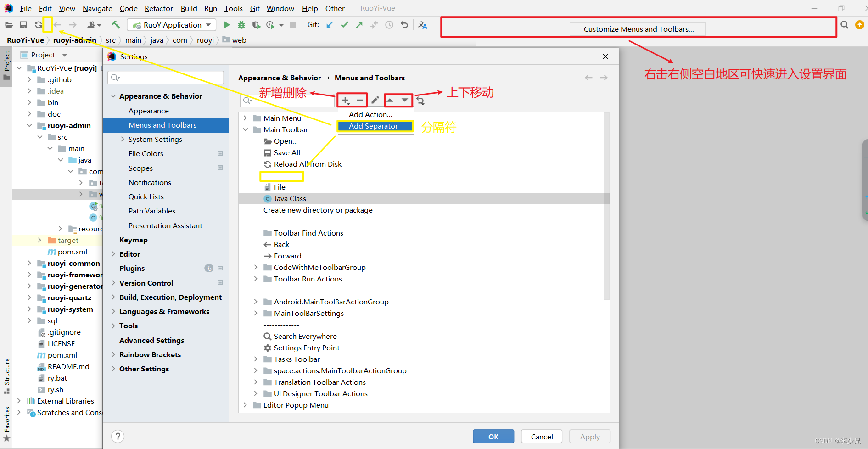The image size is (868, 449).
Task: Click the Build hammer icon
Action: pos(116,25)
